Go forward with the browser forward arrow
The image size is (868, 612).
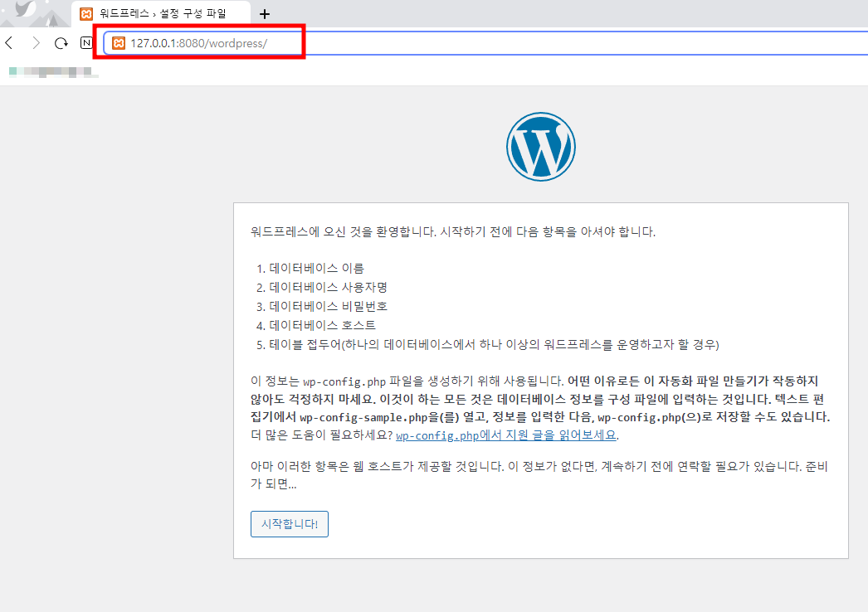click(x=36, y=42)
